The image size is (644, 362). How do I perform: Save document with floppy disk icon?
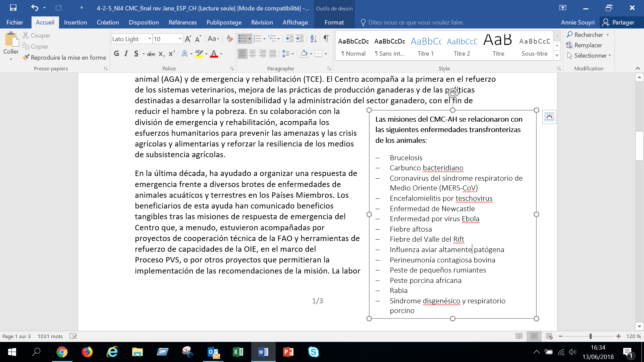pos(13,8)
